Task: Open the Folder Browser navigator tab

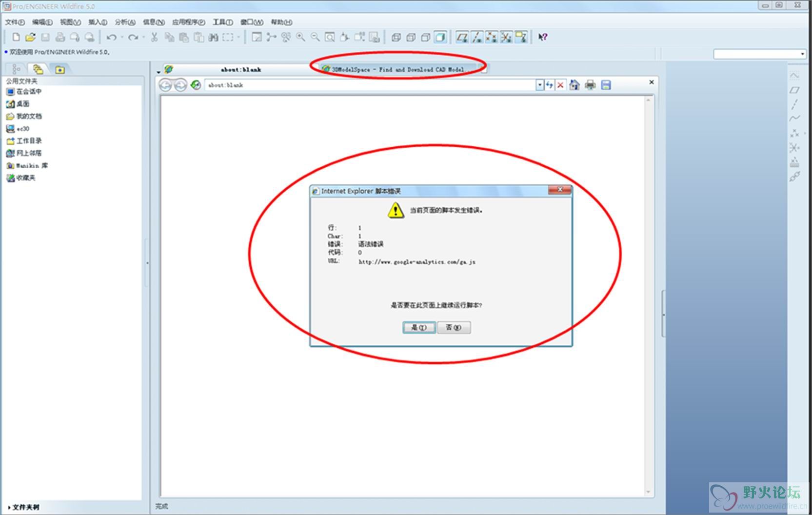Action: point(38,69)
